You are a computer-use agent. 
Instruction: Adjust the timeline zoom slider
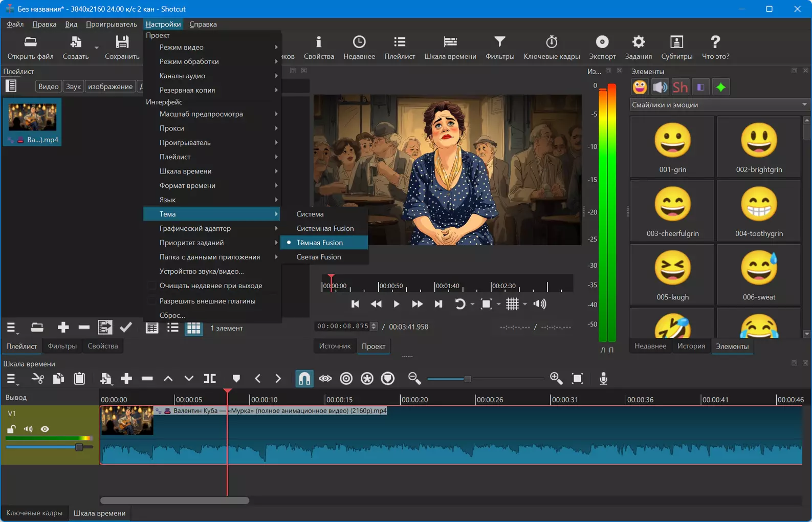(467, 379)
